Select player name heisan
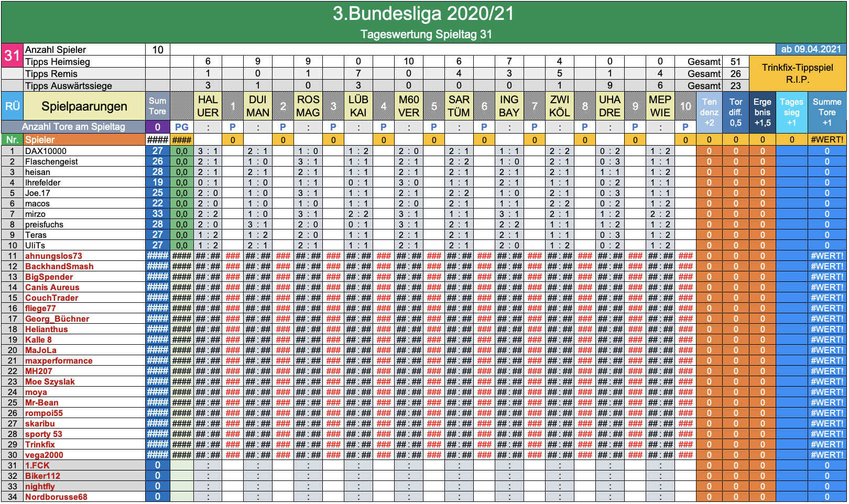 [38, 172]
